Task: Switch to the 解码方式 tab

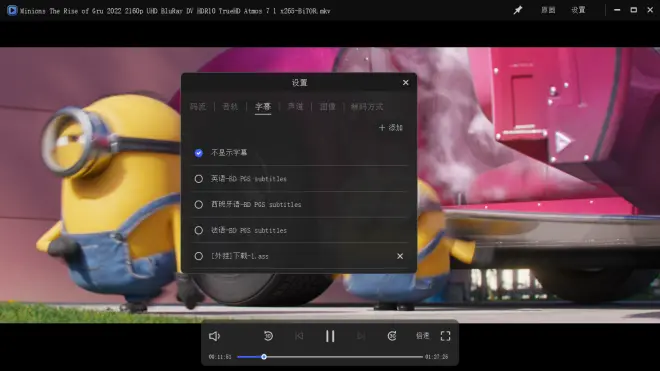Action: pos(367,107)
